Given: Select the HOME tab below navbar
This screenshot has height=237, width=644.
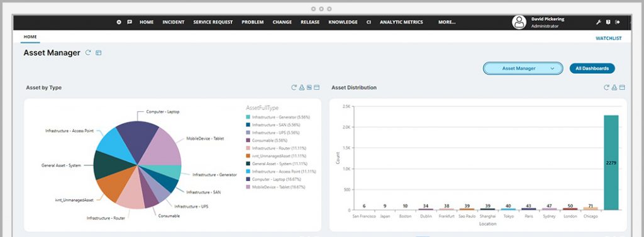Looking at the screenshot, I should [30, 37].
